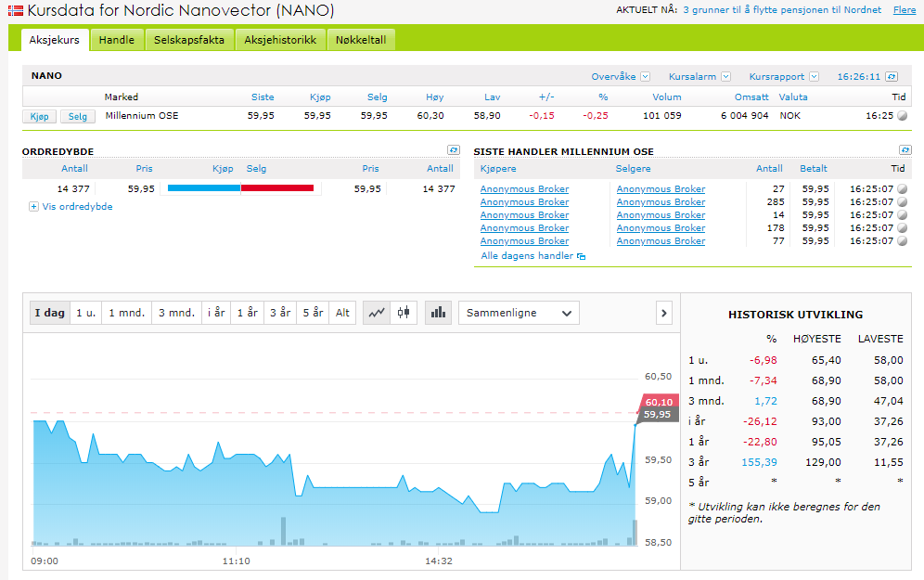
Task: Open the Sammenligne compare dropdown
Action: pyautogui.click(x=519, y=313)
